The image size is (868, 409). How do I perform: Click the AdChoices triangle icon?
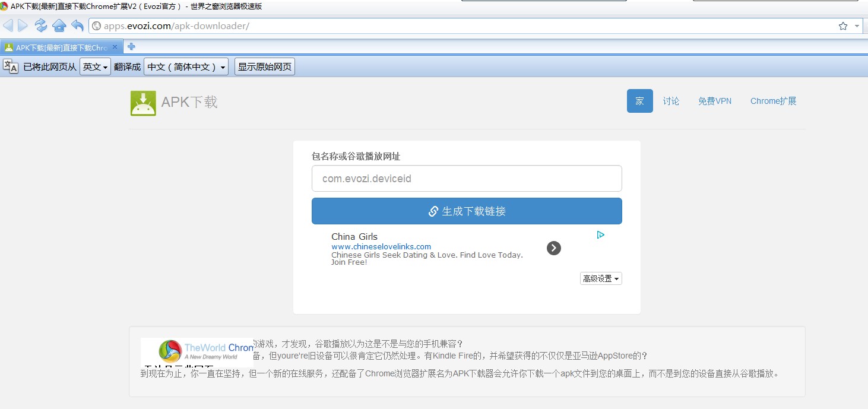(600, 235)
